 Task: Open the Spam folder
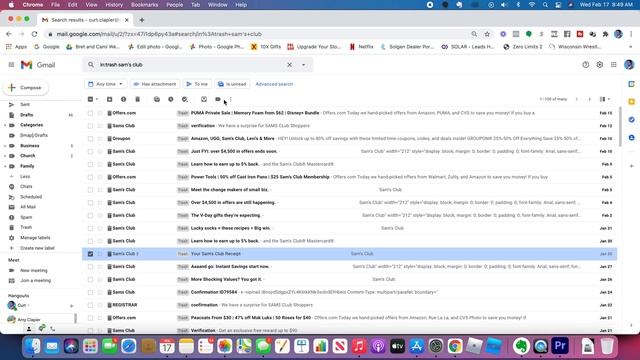pos(26,217)
